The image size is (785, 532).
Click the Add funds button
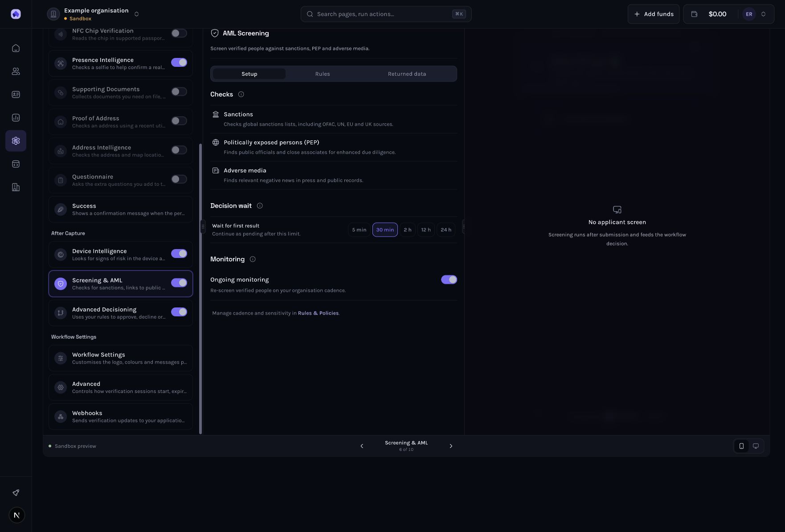click(x=654, y=14)
